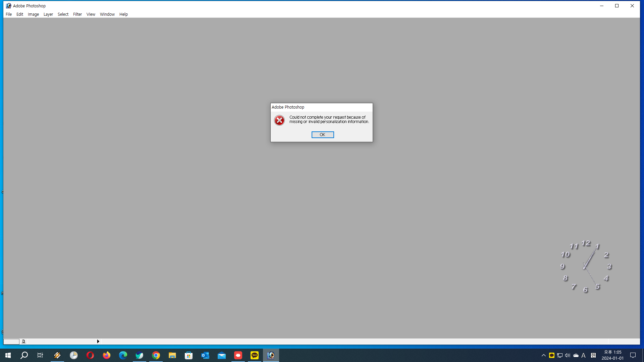
Task: Open KakaoTalk from the taskbar
Action: pos(255,355)
